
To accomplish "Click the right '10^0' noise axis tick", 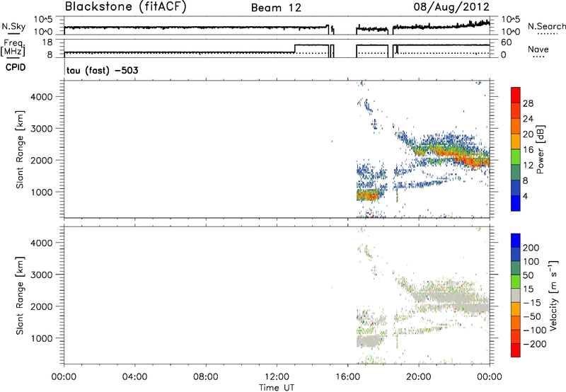I will pyautogui.click(x=510, y=32).
